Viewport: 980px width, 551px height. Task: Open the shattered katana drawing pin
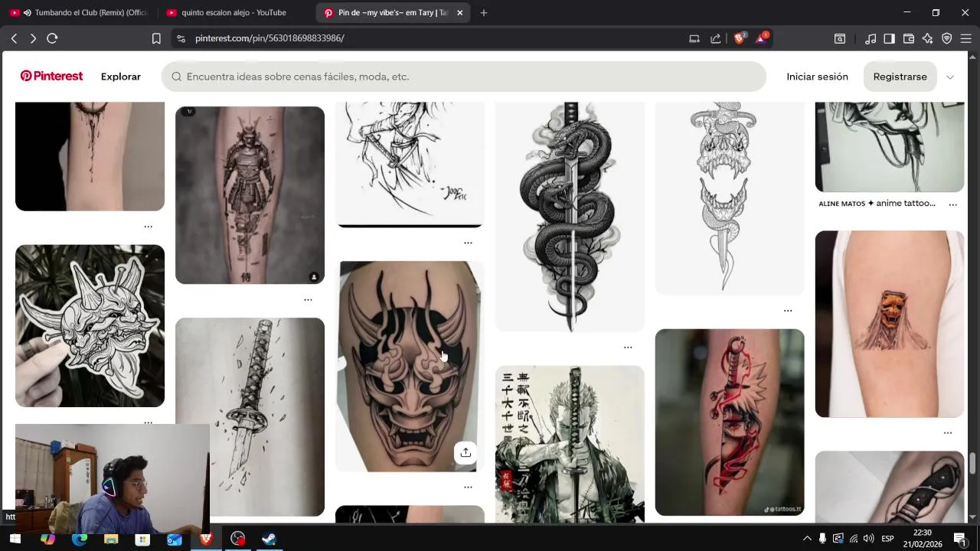[250, 417]
